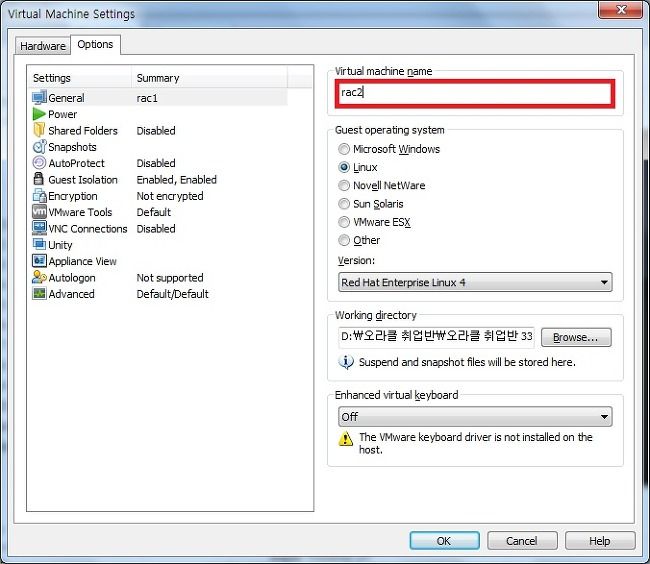Open the Version dropdown showing Red Hat Enterprise Linux 4
This screenshot has height=564, width=650.
click(x=475, y=282)
